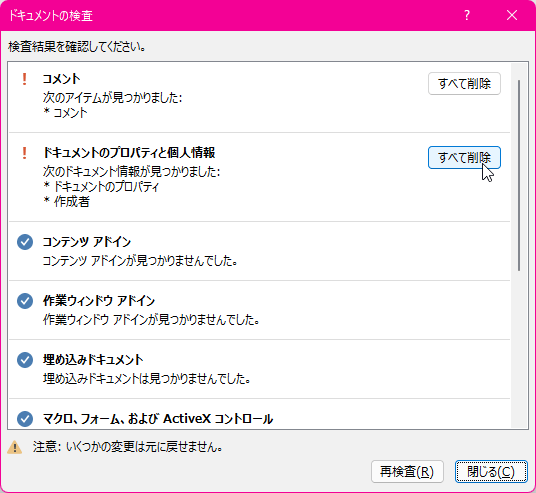Select the ドキュメントのプロパティと個人情報 heading
The height and width of the screenshot is (493, 536).
coord(129,153)
